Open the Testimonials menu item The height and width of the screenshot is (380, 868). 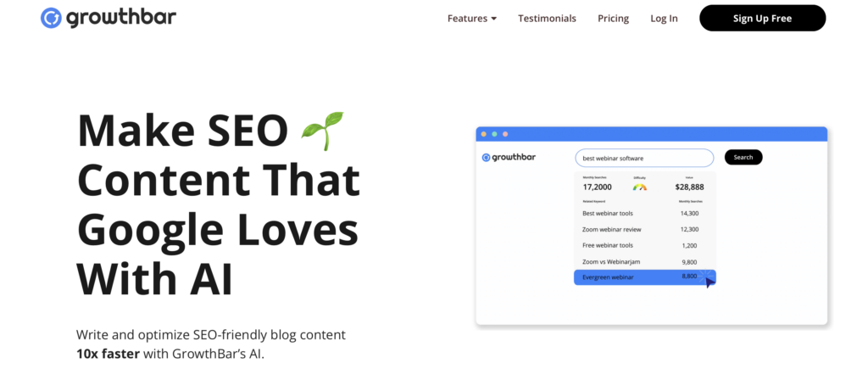pos(547,18)
